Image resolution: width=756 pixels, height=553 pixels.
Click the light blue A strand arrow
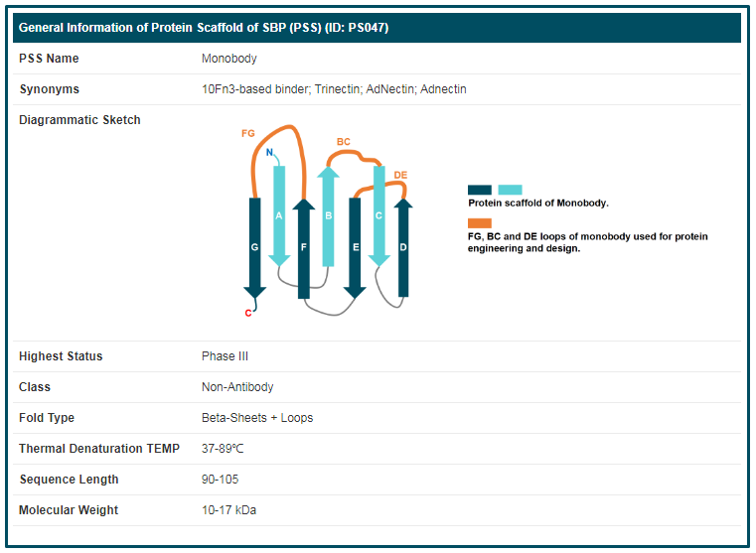click(279, 214)
